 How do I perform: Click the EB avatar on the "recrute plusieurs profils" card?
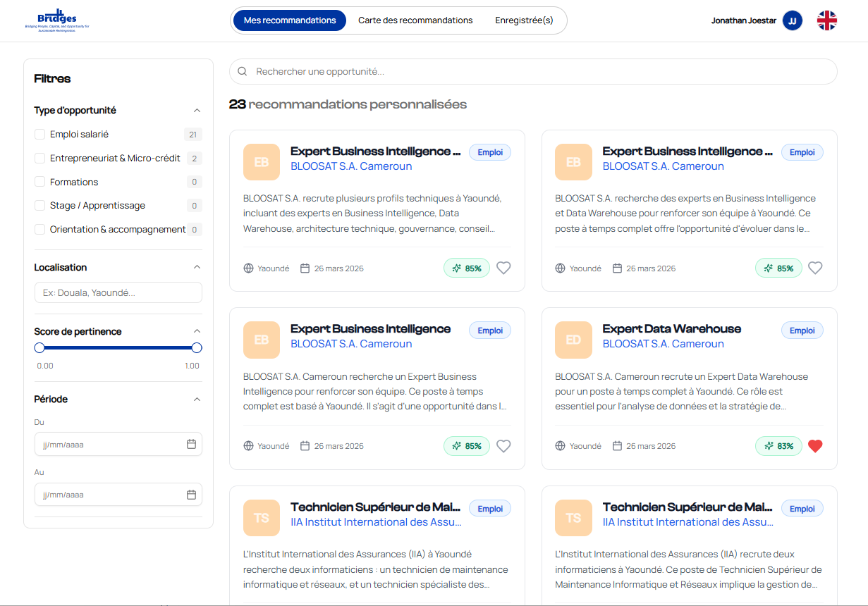pos(262,162)
